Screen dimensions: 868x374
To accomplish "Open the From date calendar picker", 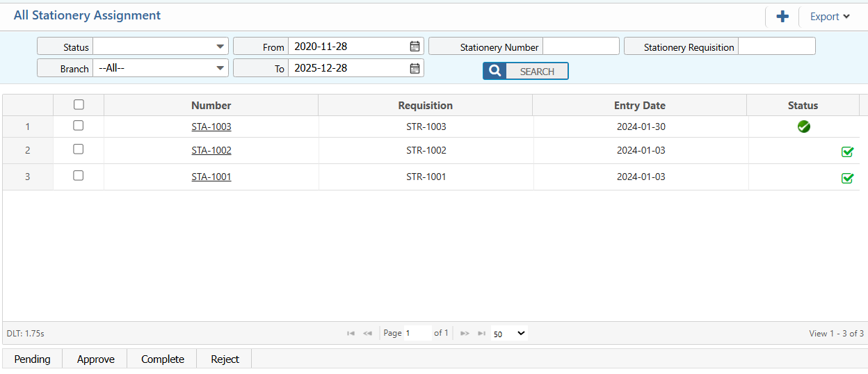I will [415, 47].
